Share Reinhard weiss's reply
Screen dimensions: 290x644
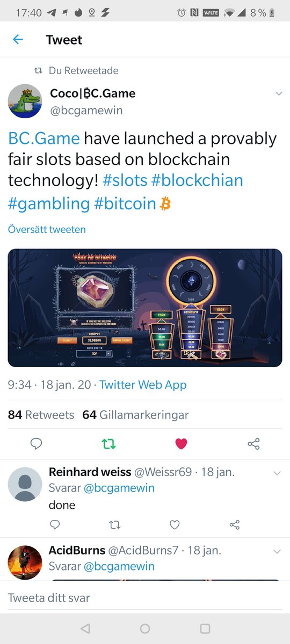pos(235,524)
